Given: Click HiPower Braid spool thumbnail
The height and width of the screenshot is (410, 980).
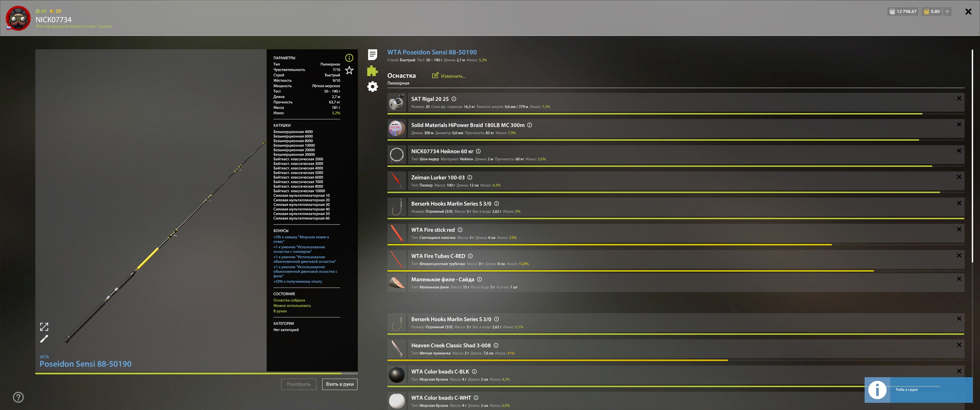Looking at the screenshot, I should [x=397, y=129].
